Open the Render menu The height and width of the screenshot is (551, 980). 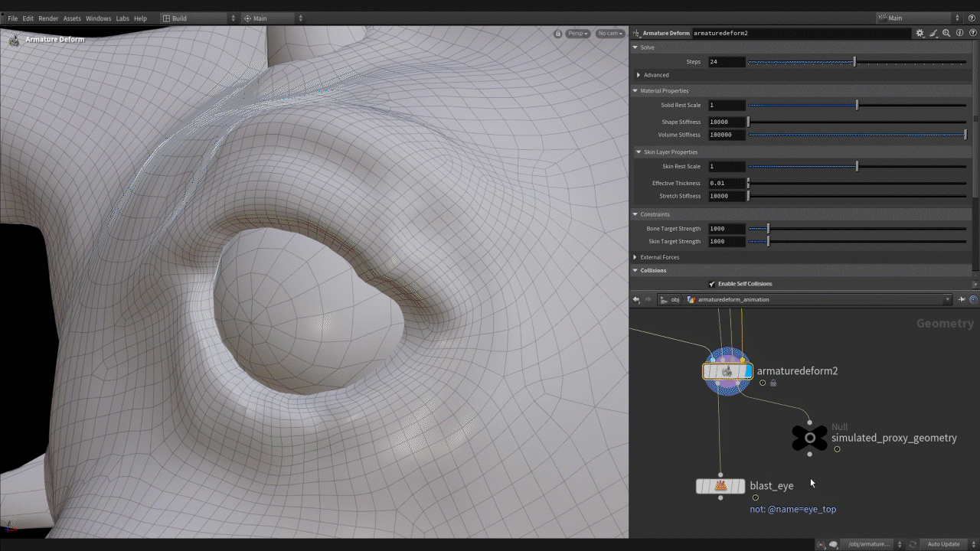coord(48,18)
